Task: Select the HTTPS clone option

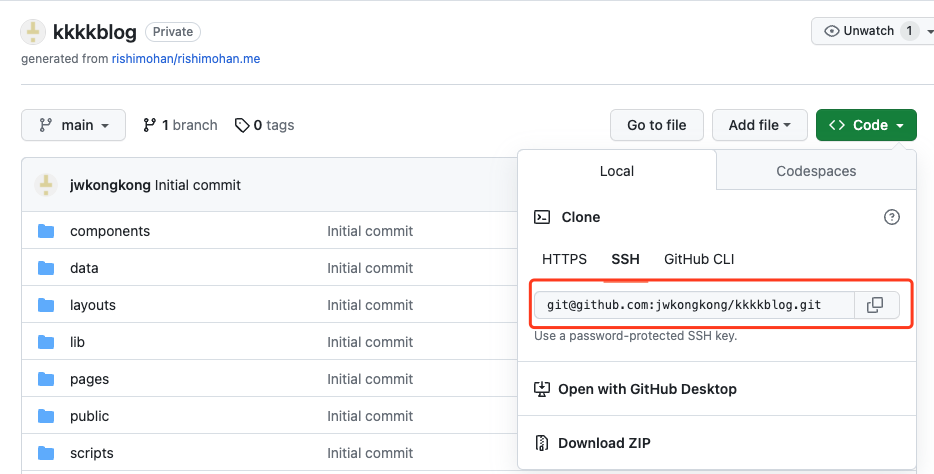Action: 564,259
